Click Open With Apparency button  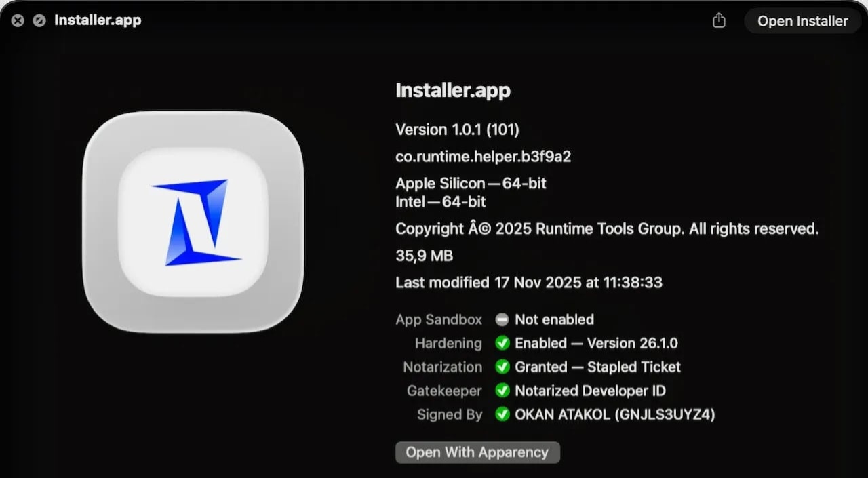477,452
